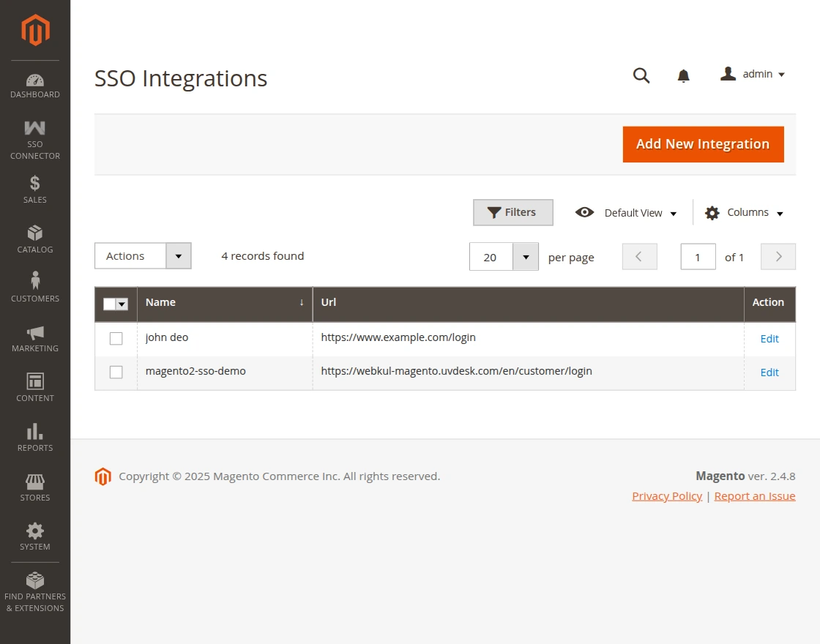Click the notifications bell icon
820x644 pixels.
click(683, 75)
